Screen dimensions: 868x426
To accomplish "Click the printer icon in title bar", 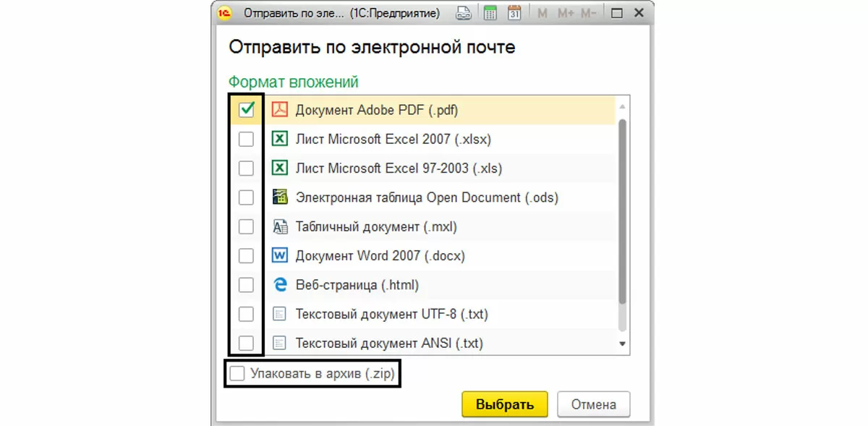I will [466, 13].
